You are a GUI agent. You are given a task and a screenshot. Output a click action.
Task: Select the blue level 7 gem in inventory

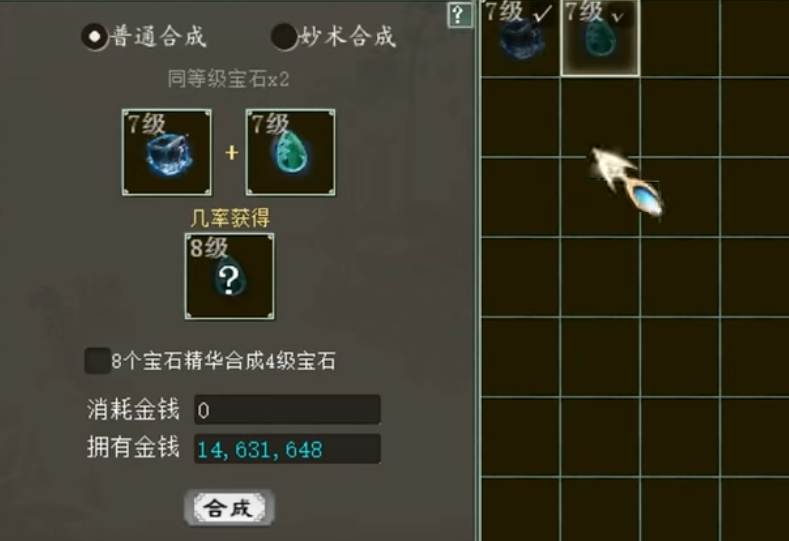tap(521, 38)
